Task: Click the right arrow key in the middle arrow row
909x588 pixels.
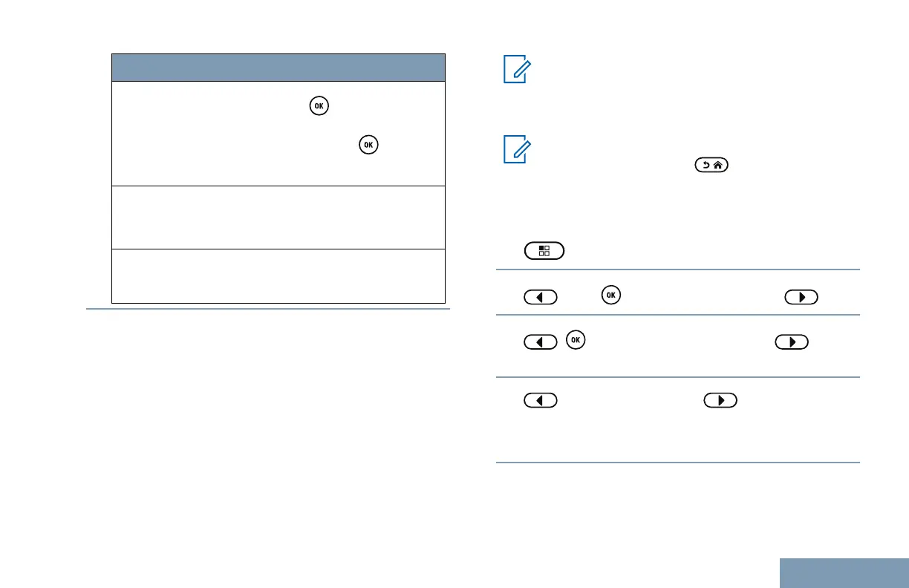Action: point(791,343)
